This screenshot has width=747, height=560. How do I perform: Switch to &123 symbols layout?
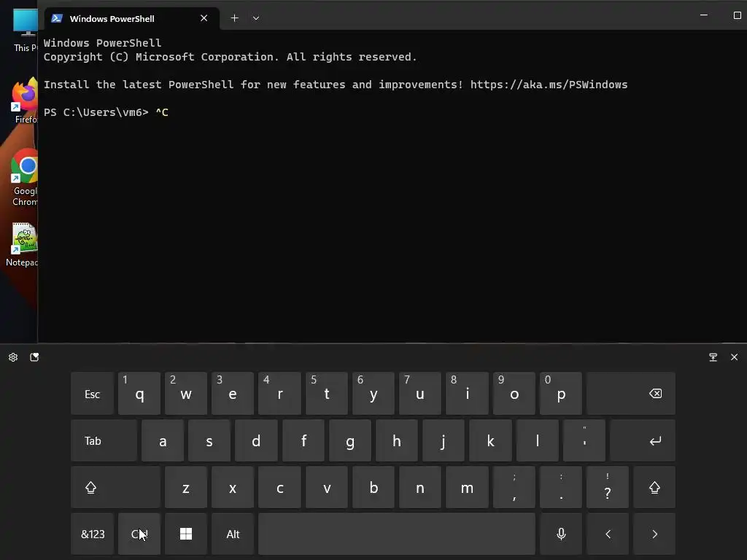(92, 534)
